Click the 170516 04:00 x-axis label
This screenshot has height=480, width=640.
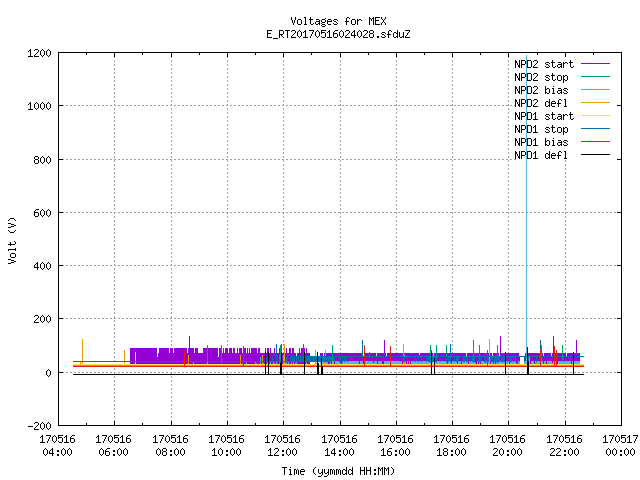pyautogui.click(x=58, y=446)
